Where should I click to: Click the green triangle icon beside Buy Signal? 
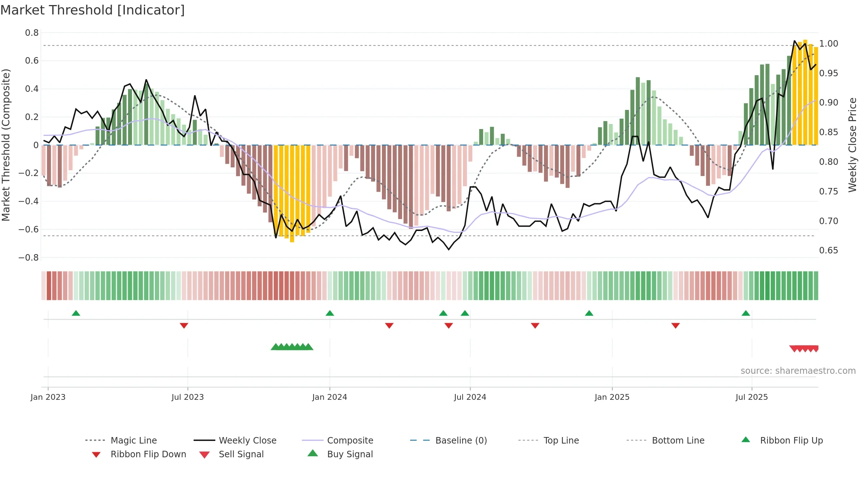click(x=313, y=453)
